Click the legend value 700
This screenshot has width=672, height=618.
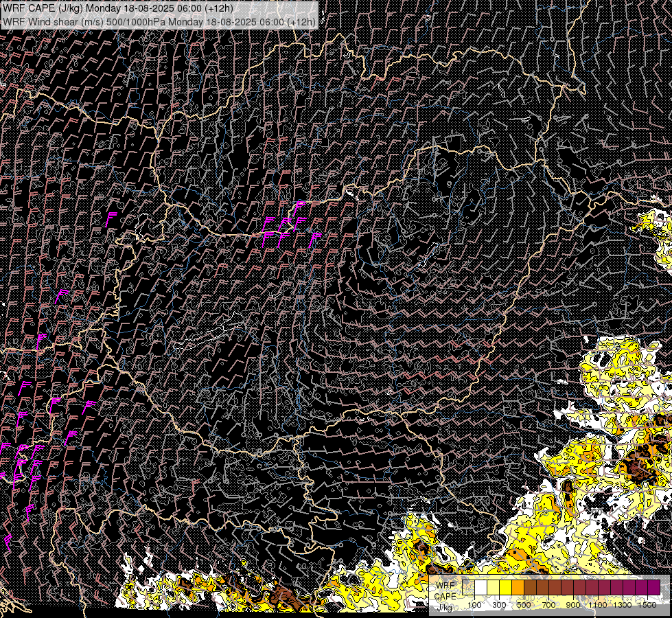[548, 605]
